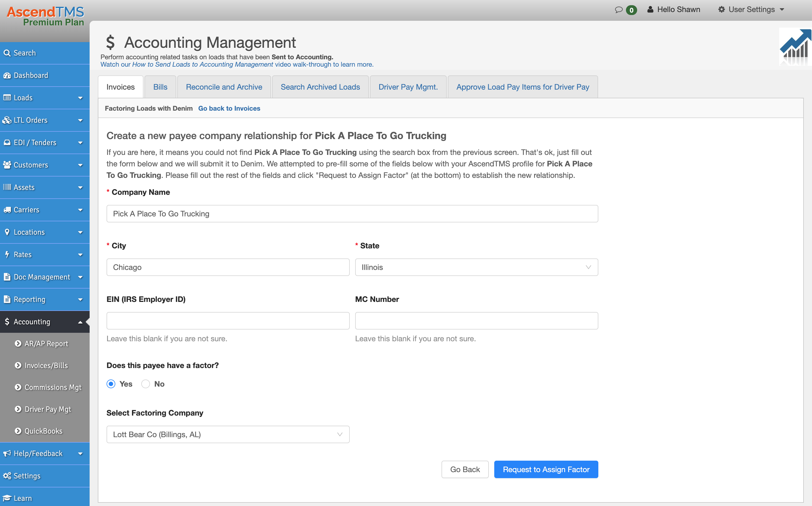This screenshot has height=506, width=812.
Task: Switch to the Bills tab
Action: pos(160,87)
